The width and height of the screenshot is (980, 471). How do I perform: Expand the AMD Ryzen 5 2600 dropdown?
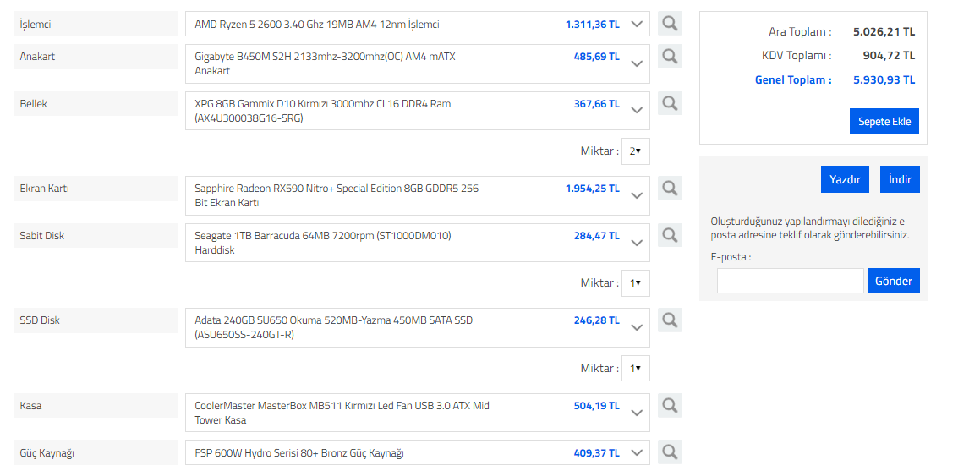point(636,24)
